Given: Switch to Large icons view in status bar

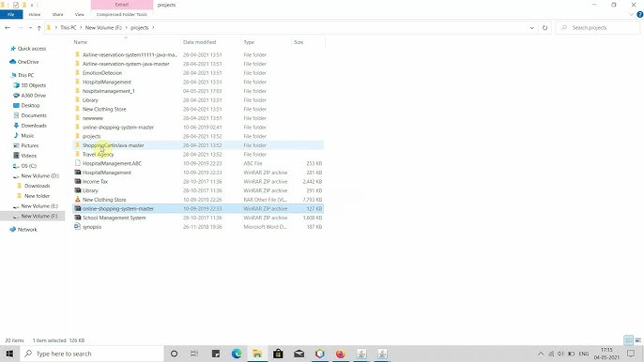Looking at the screenshot, I should pyautogui.click(x=637, y=340).
